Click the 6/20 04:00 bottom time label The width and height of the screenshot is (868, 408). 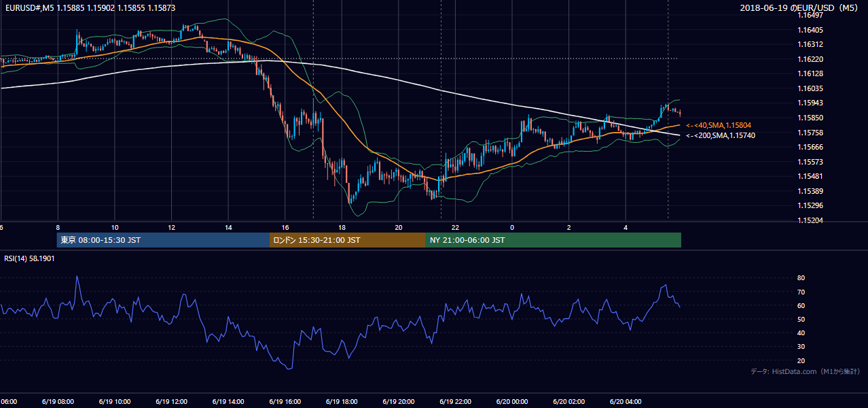[625, 401]
